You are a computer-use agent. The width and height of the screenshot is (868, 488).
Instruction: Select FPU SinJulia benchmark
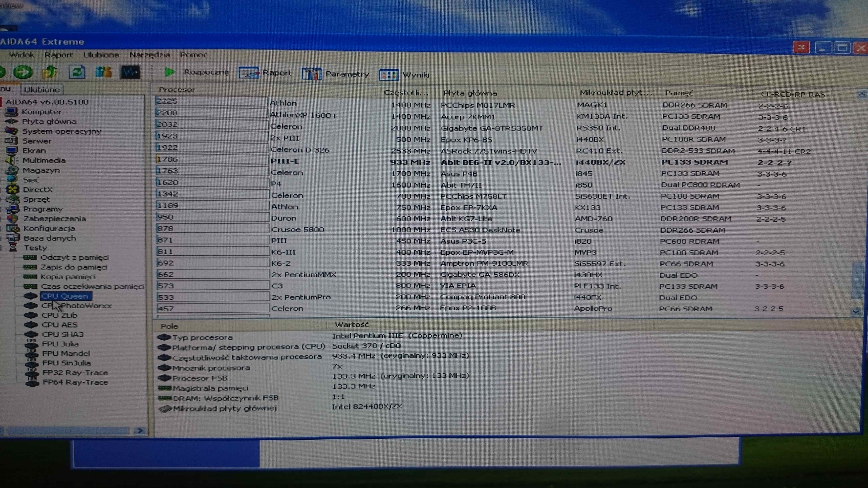(66, 363)
